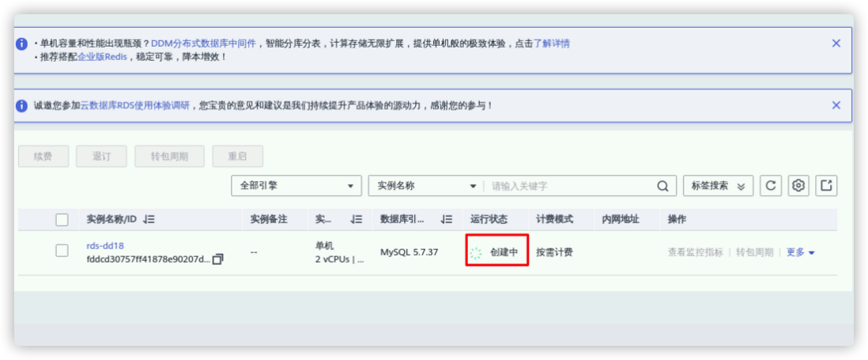Open the rds-dd18 instance link
This screenshot has width=868, height=360.
pyautogui.click(x=105, y=246)
